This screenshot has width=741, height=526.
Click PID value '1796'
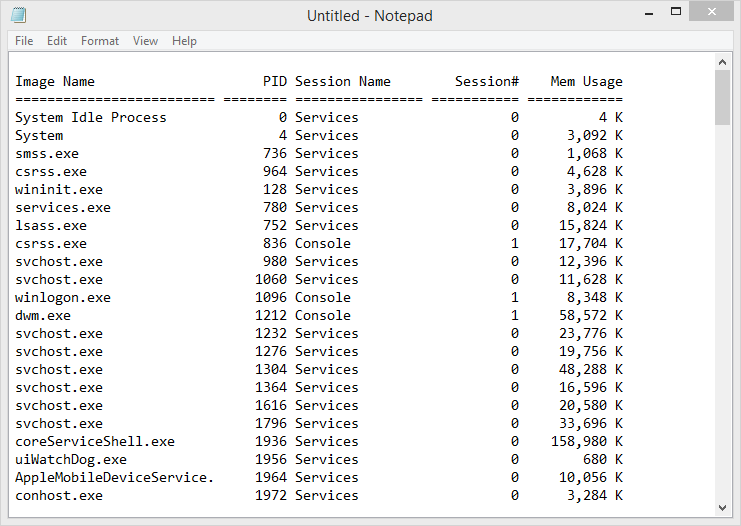[x=271, y=423]
